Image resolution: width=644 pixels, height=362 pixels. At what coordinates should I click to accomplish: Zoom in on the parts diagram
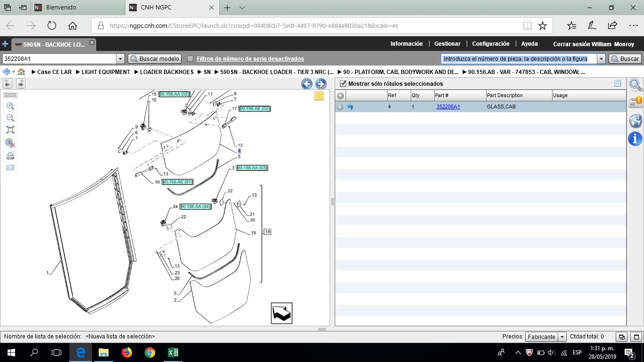coord(10,107)
